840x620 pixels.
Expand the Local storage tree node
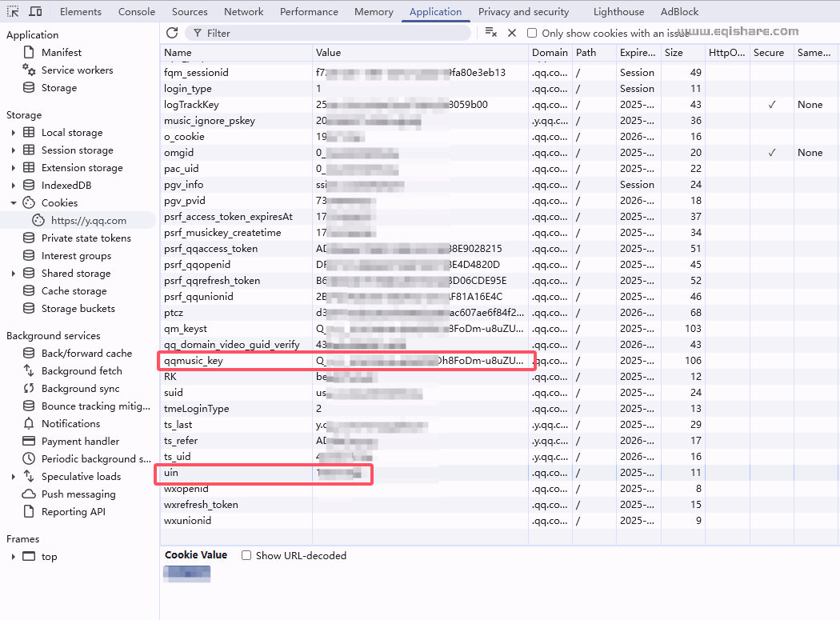(x=14, y=133)
